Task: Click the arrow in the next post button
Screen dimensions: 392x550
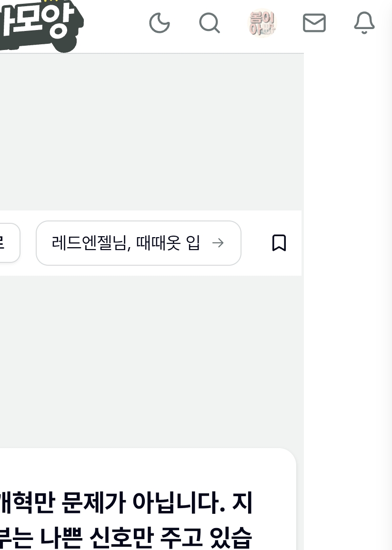Action: pyautogui.click(x=218, y=243)
